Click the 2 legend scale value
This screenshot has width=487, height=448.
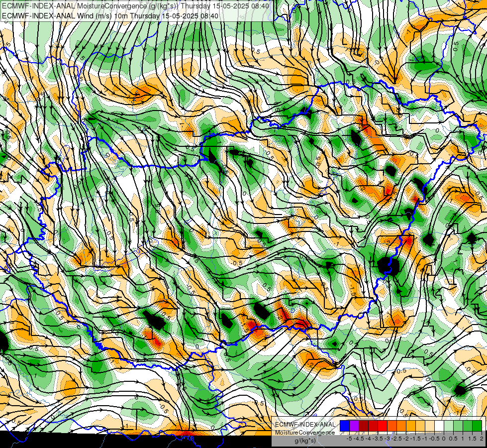[482, 439]
